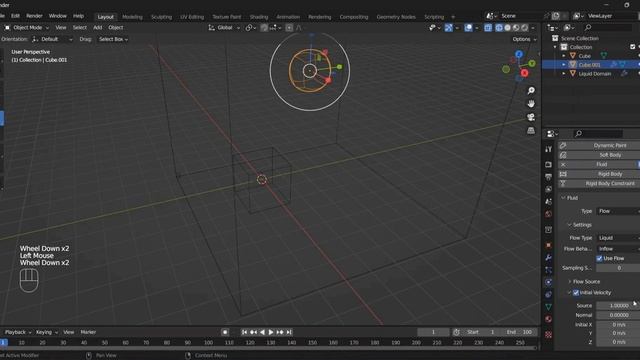The height and width of the screenshot is (360, 640).
Task: Open the Physics properties tab
Action: [548, 282]
